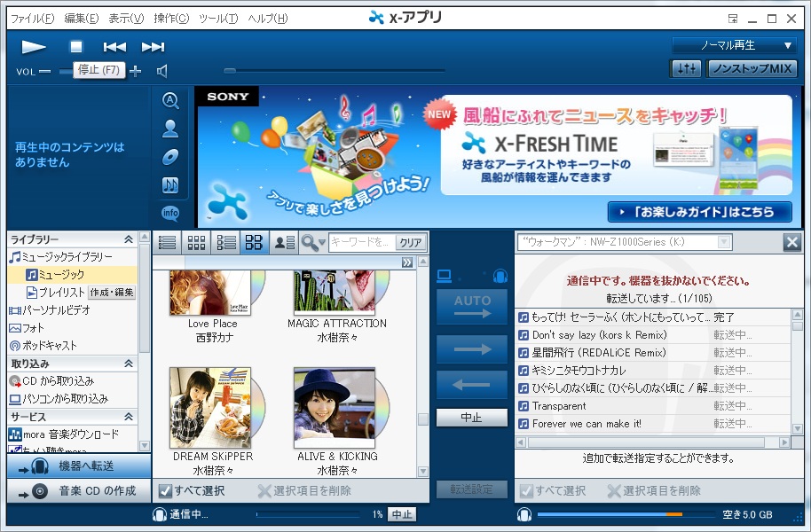Switch to small thumbnail grid view
The image size is (811, 532).
tap(196, 242)
